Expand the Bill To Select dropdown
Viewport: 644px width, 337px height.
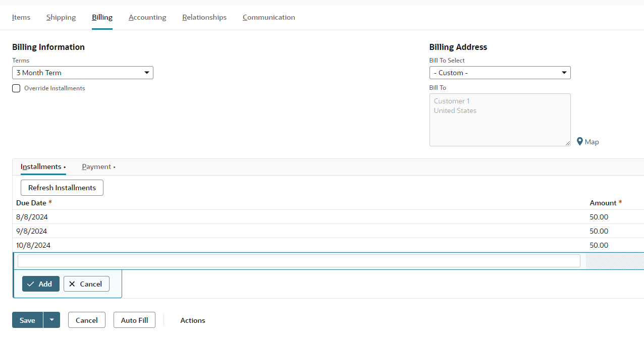(500, 73)
